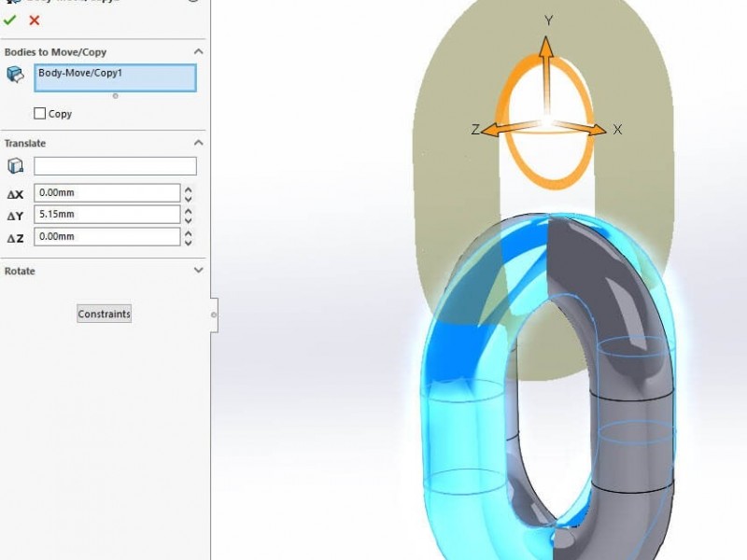Click the Rotate section header text
This screenshot has height=560, width=747.
(x=20, y=271)
